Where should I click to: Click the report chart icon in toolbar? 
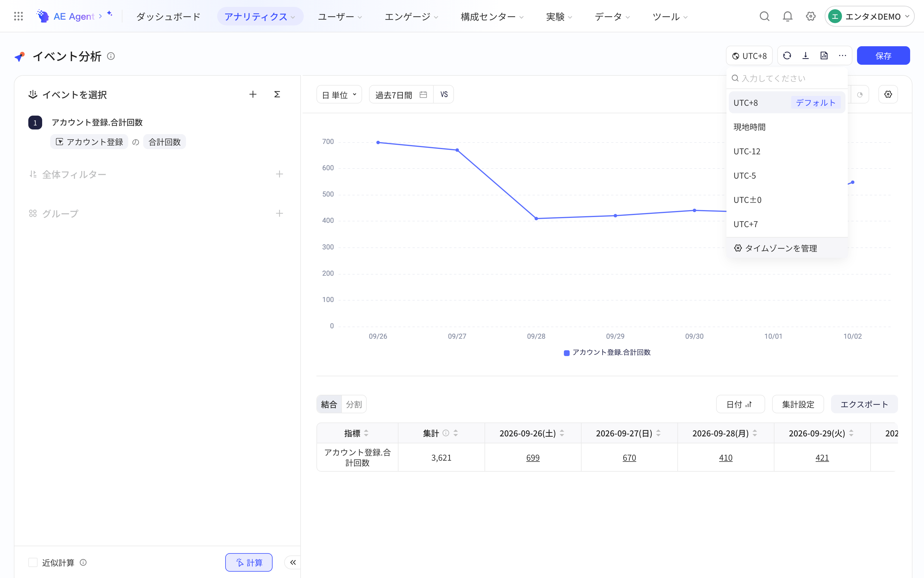tap(824, 56)
